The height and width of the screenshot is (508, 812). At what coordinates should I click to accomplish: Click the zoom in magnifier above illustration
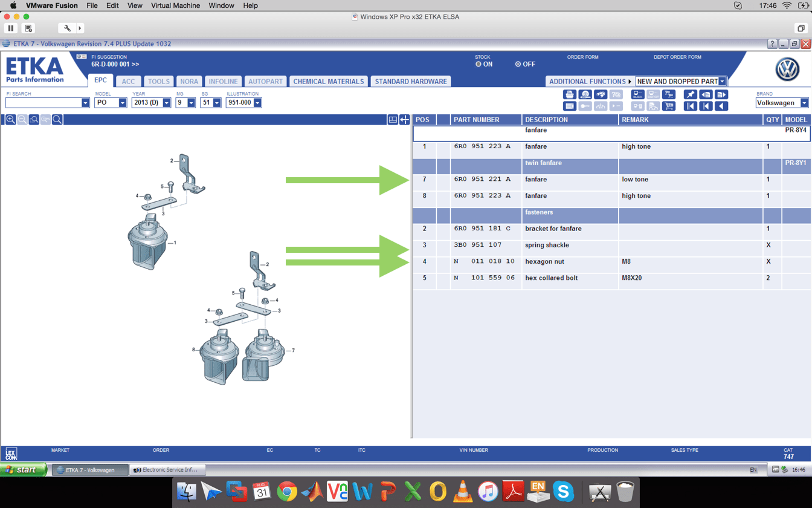click(11, 120)
